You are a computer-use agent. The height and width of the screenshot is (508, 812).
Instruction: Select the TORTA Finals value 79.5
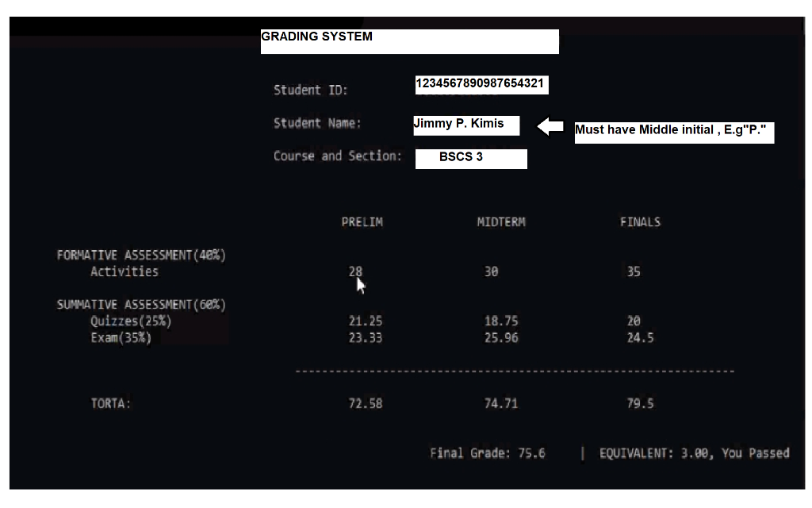(x=639, y=402)
